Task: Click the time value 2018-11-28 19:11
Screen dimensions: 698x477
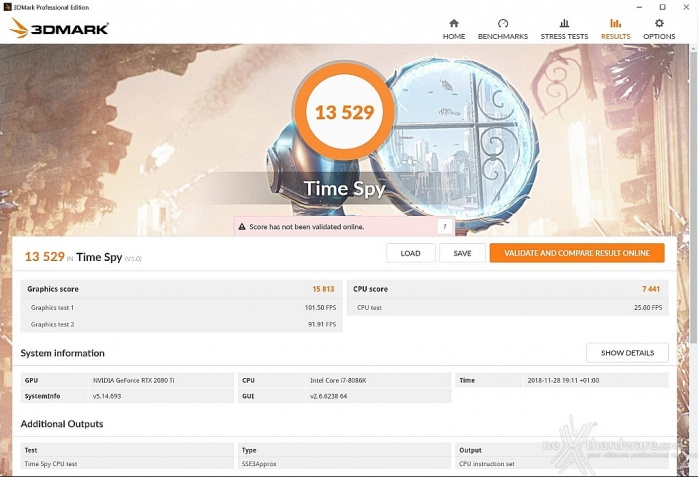Action: (x=563, y=380)
